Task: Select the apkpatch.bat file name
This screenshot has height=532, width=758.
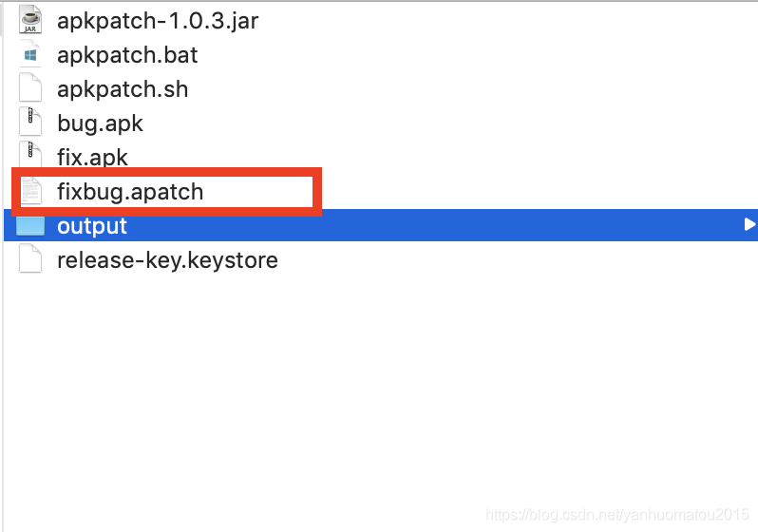Action: (127, 55)
